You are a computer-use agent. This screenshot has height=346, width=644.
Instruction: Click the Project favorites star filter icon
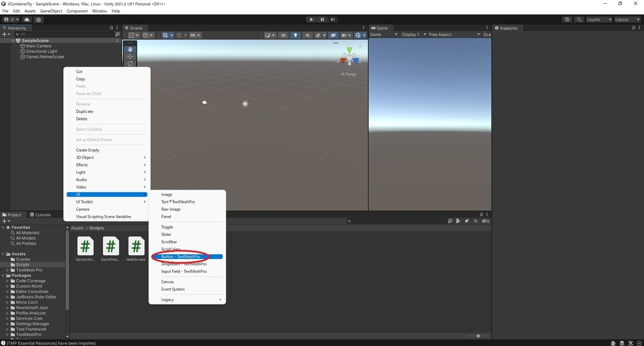pos(475,221)
